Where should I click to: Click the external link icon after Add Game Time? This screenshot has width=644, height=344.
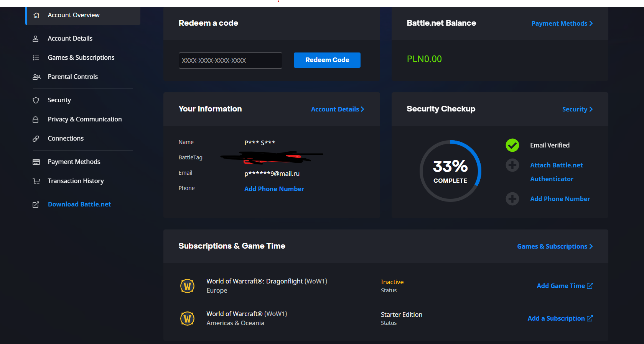coord(590,286)
